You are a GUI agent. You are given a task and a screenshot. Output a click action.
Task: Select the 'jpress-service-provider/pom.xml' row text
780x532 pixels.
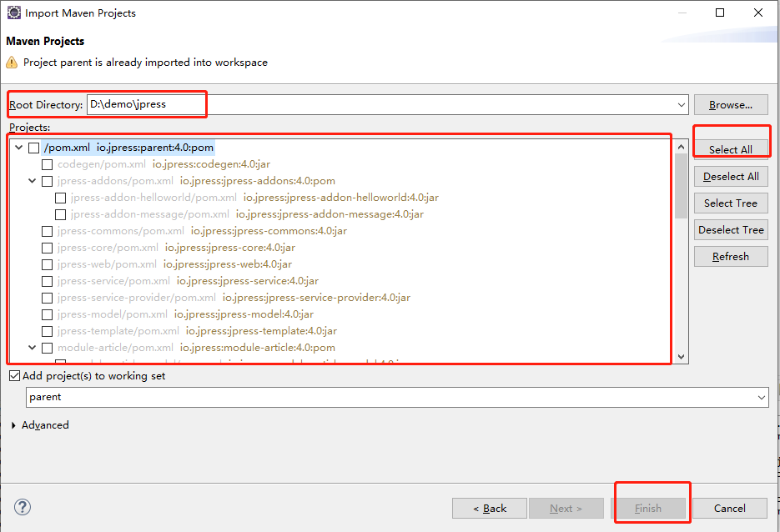click(x=234, y=298)
